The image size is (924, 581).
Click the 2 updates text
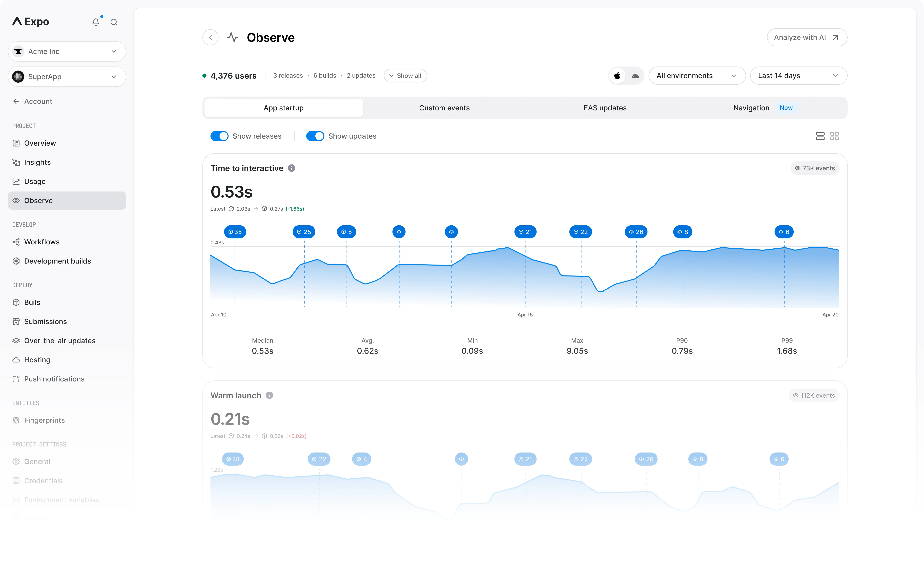point(361,76)
